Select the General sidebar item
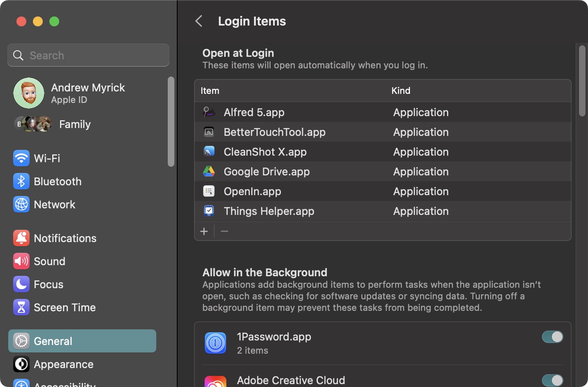Viewport: 588px width, 387px height. point(82,341)
